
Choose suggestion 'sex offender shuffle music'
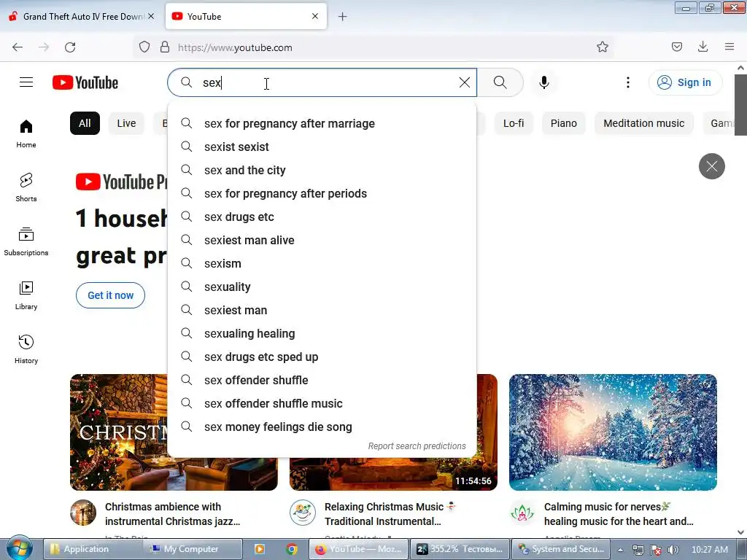tap(322, 403)
